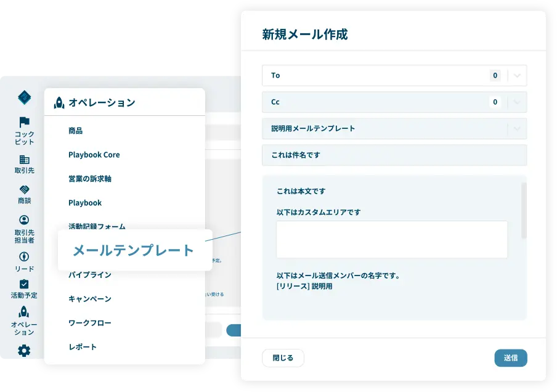Open Playbook Core from the menu
The height and width of the screenshot is (392, 557).
pyautogui.click(x=92, y=155)
